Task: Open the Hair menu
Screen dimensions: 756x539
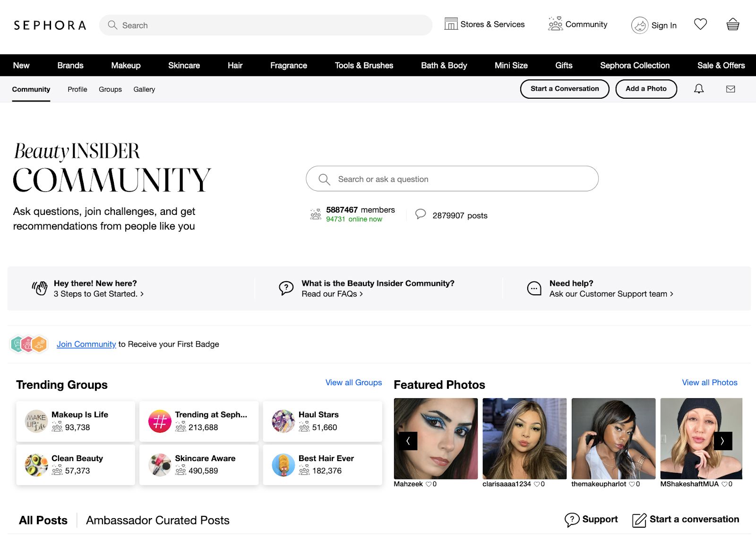Action: tap(235, 65)
